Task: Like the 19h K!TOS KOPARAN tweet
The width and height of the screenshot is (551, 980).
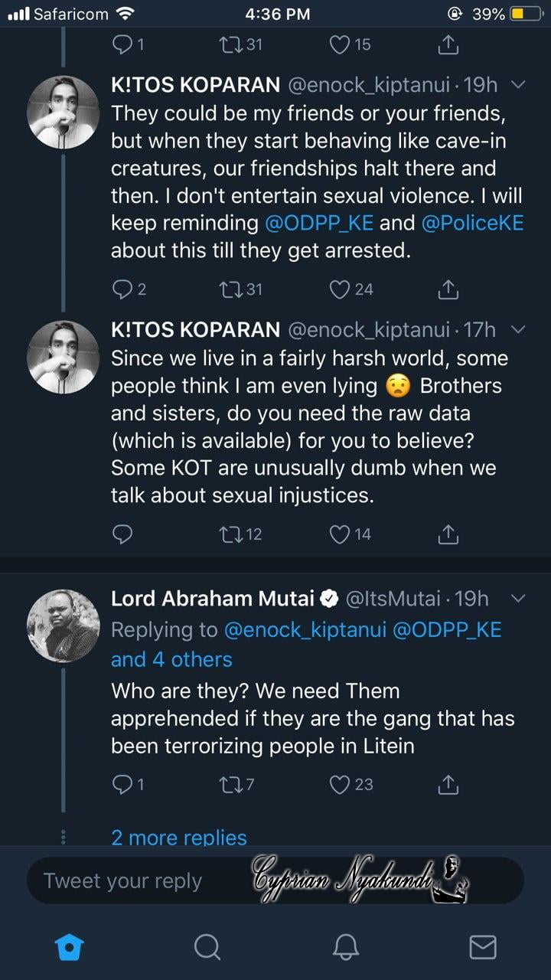Action: tap(340, 289)
